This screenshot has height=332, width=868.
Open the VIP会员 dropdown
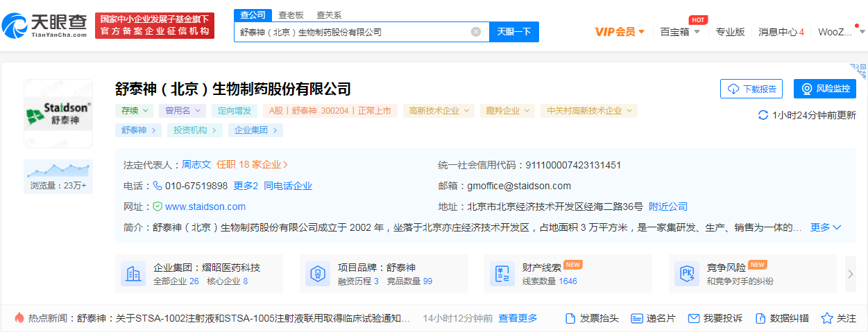point(620,32)
